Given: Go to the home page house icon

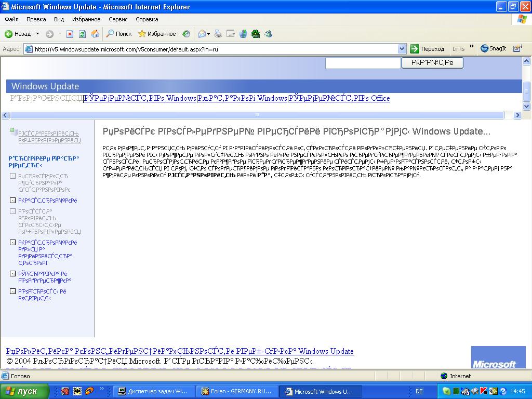Looking at the screenshot, I should point(96,34).
